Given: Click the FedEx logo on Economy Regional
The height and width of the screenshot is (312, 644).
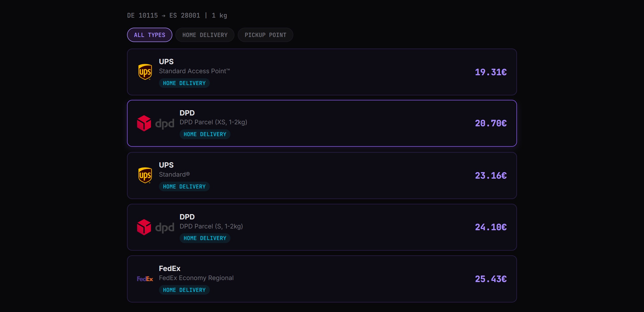Looking at the screenshot, I should 145,279.
